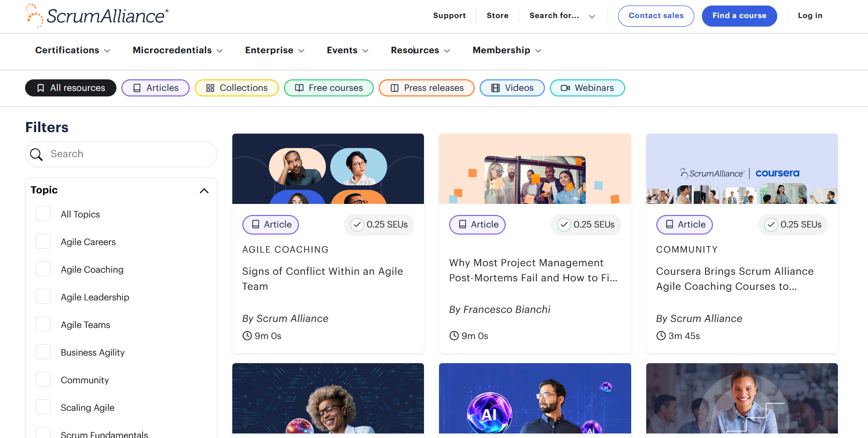
Task: Open the Membership menu
Action: [x=507, y=50]
